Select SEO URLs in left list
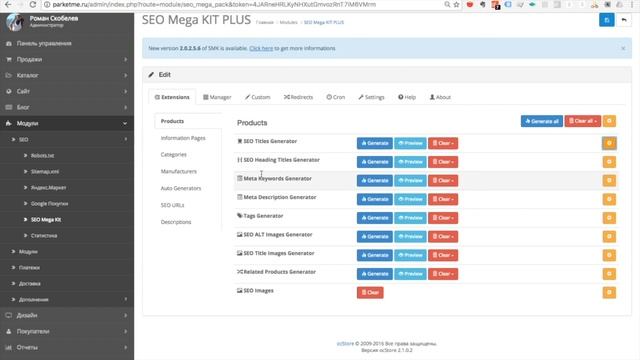640x360 pixels. click(x=172, y=205)
